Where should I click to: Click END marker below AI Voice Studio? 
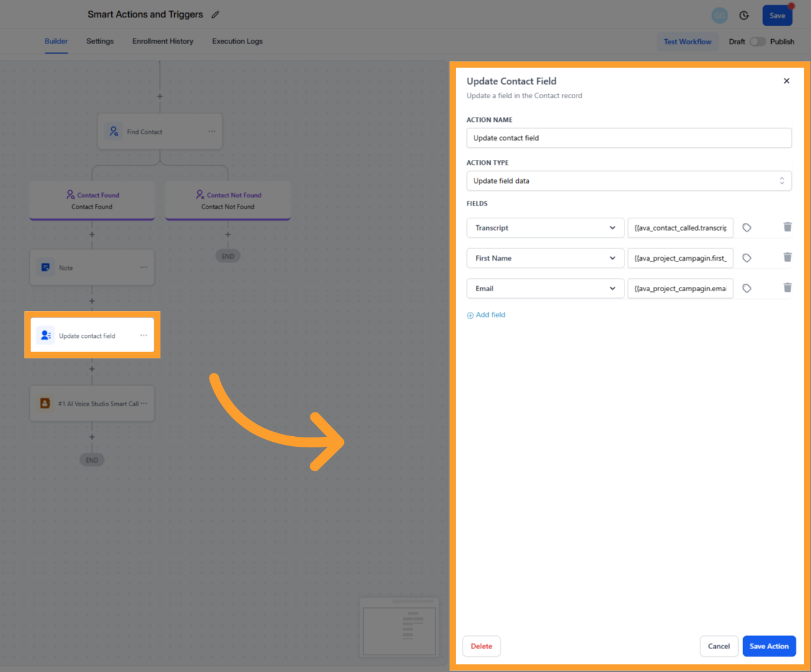pos(92,460)
